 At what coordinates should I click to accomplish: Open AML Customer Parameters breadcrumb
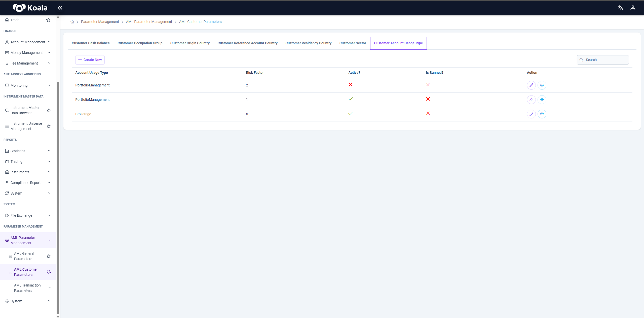click(x=200, y=22)
